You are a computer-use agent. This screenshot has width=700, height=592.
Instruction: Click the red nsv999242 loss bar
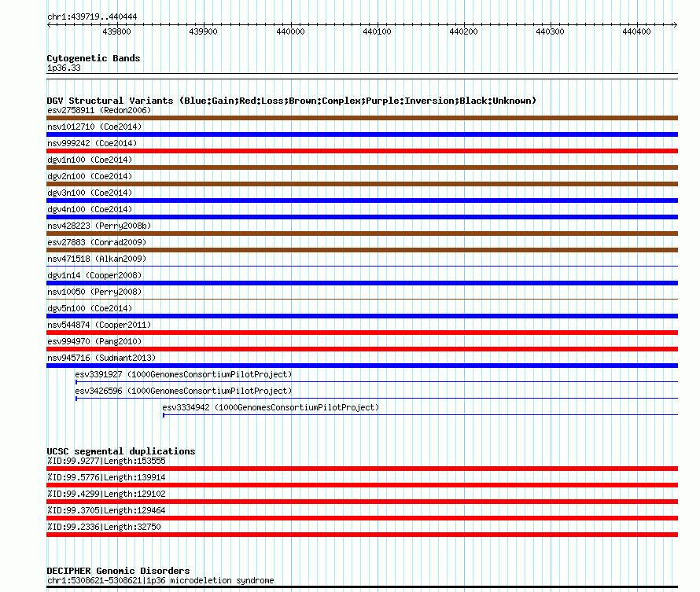click(x=362, y=151)
